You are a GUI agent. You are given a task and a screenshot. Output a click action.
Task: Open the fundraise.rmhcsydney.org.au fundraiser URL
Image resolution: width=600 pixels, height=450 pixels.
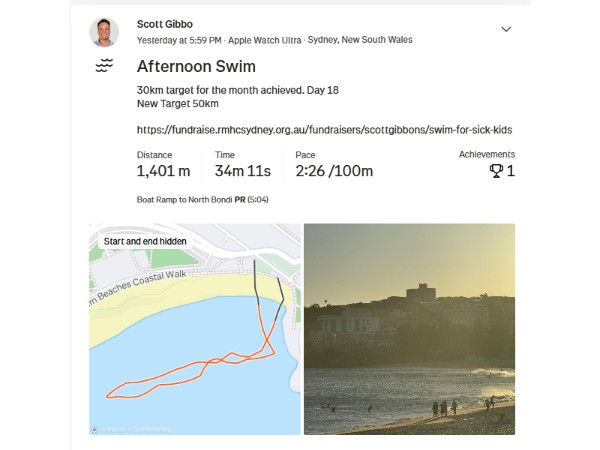pos(325,129)
